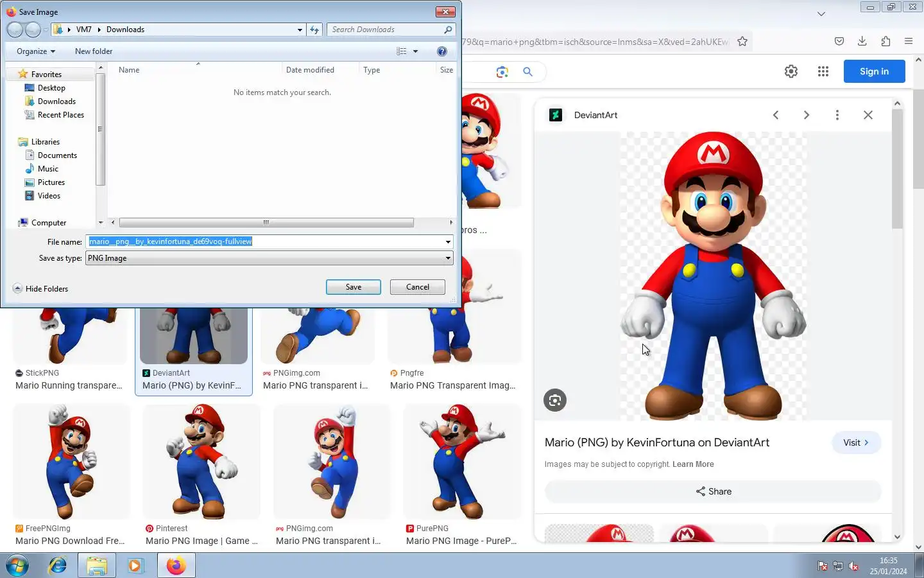Click the Lens icon on Mario preview image
This screenshot has height=578, width=924.
coord(555,400)
